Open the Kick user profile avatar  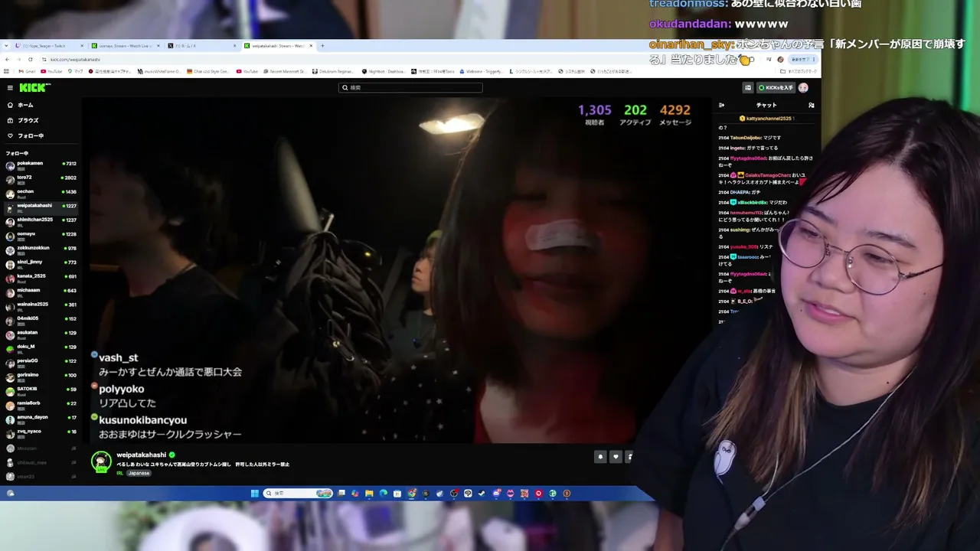tap(803, 88)
